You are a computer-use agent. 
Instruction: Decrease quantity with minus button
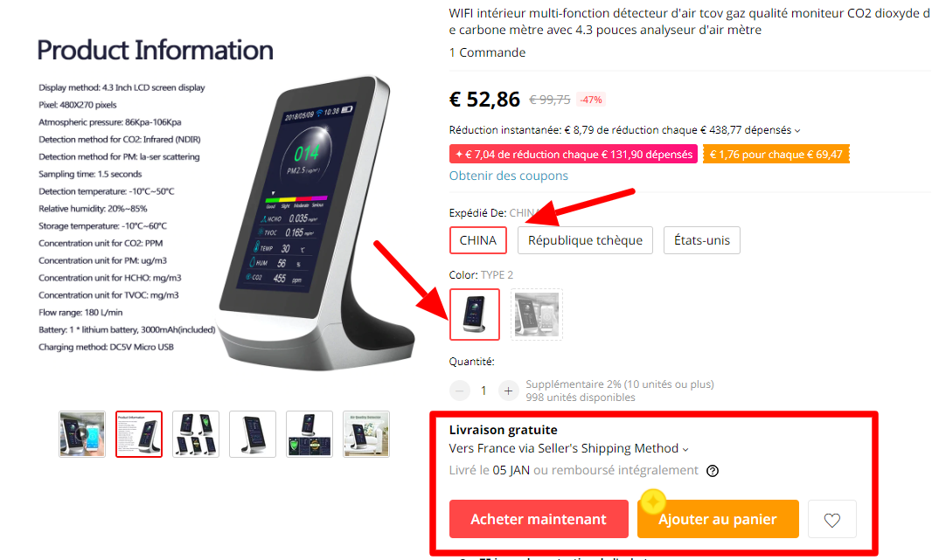pos(459,391)
